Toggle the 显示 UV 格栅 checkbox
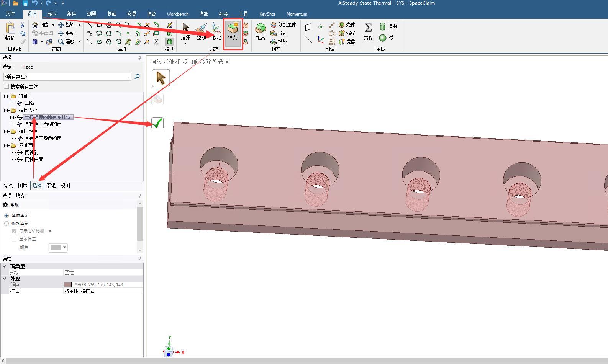 click(x=14, y=231)
